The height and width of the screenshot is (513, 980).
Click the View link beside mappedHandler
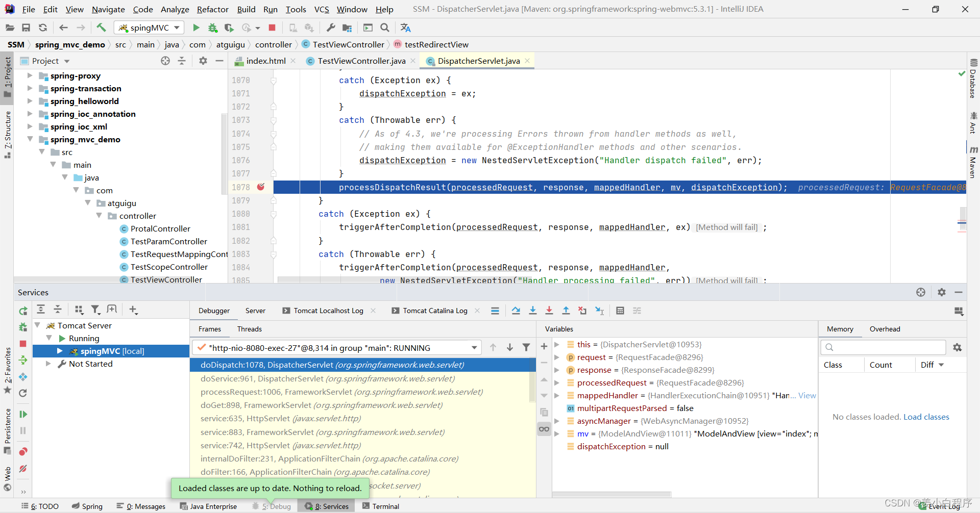point(807,395)
